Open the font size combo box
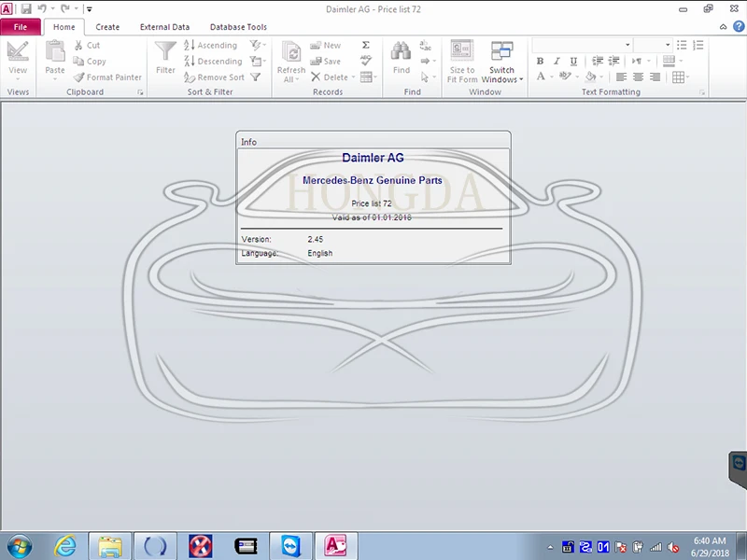This screenshot has height=560, width=747. pos(653,45)
